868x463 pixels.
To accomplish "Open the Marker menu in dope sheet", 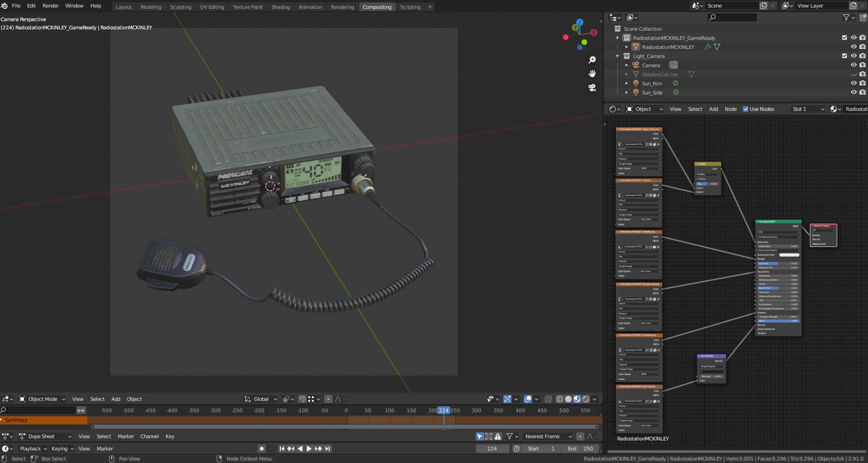I will click(x=126, y=436).
